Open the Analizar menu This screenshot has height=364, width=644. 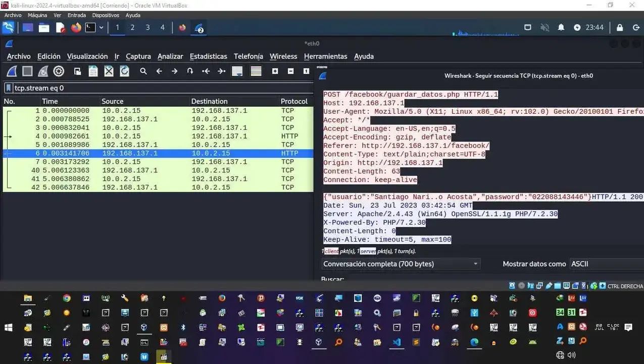[x=170, y=56]
